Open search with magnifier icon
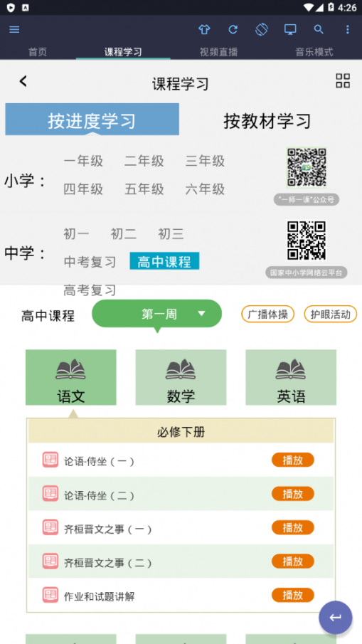This screenshot has width=362, height=644. (319, 30)
